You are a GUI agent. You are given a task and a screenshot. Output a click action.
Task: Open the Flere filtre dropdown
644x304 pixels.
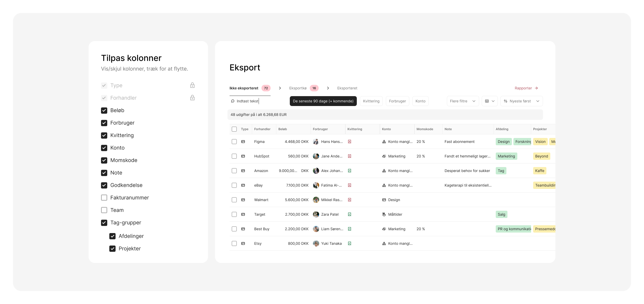click(462, 101)
